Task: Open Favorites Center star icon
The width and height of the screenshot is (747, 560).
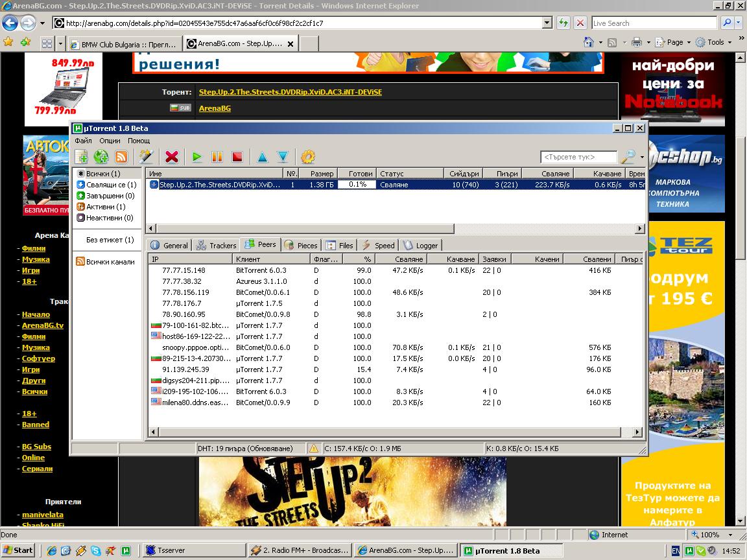Action: pyautogui.click(x=8, y=42)
